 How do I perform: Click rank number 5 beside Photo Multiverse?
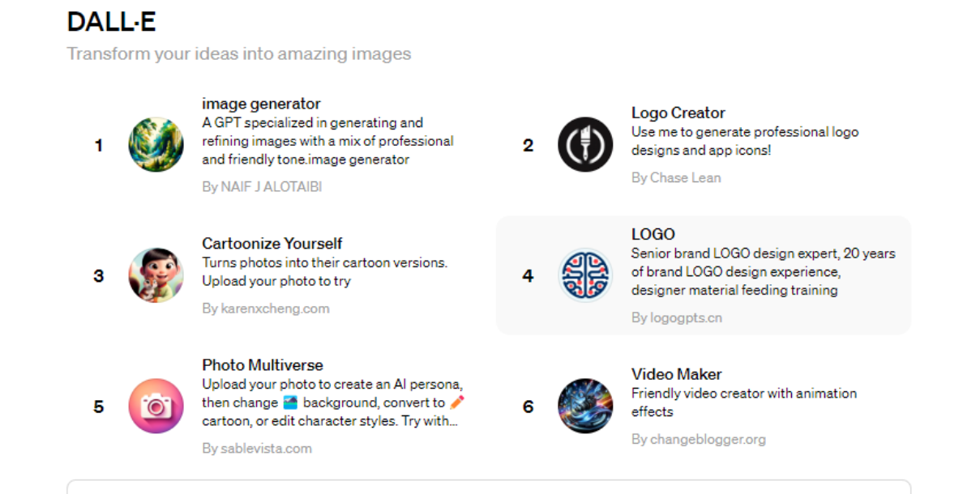click(99, 407)
